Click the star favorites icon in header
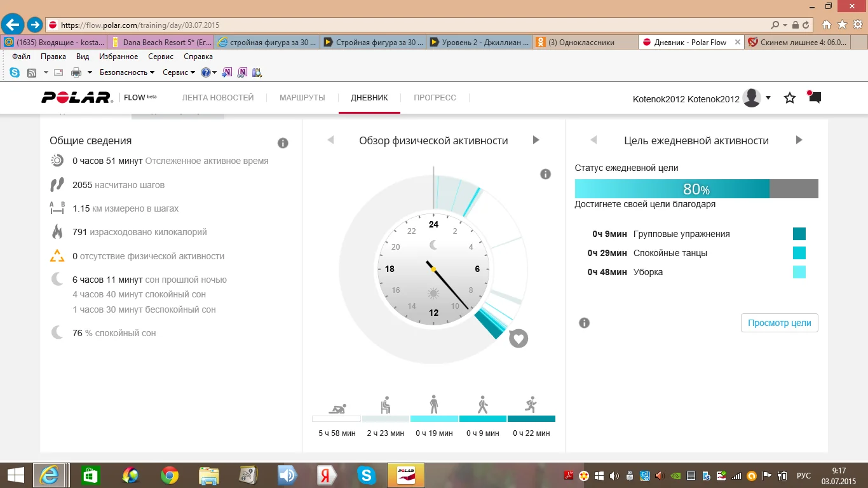 (x=790, y=98)
